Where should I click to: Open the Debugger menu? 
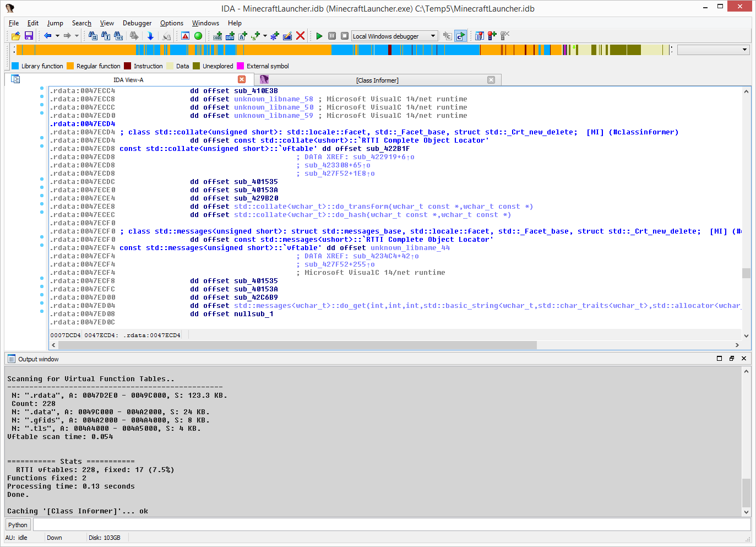[x=137, y=23]
